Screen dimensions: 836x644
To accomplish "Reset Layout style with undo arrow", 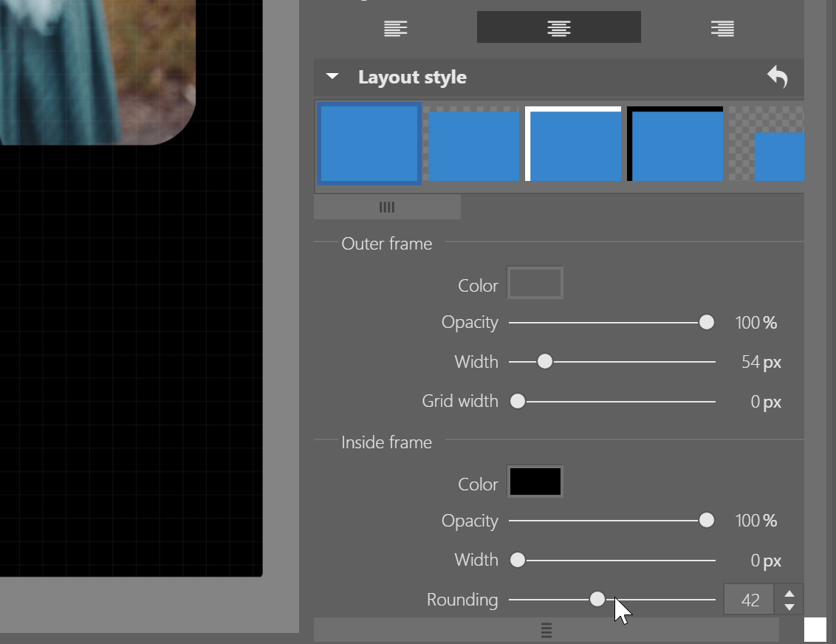I will pos(777,77).
